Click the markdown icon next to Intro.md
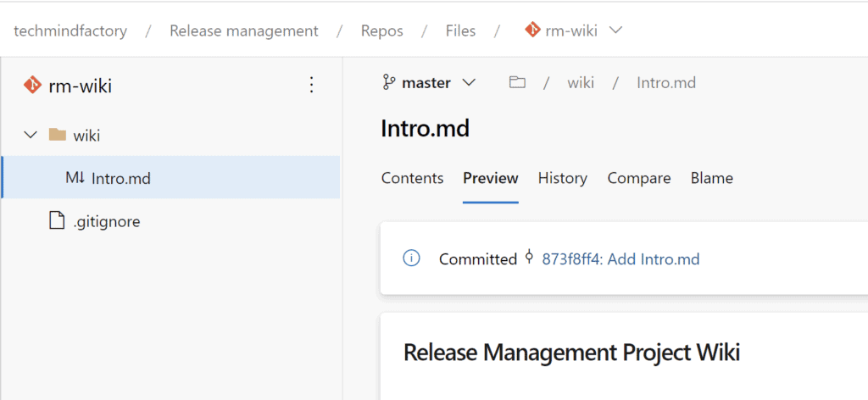 click(75, 178)
